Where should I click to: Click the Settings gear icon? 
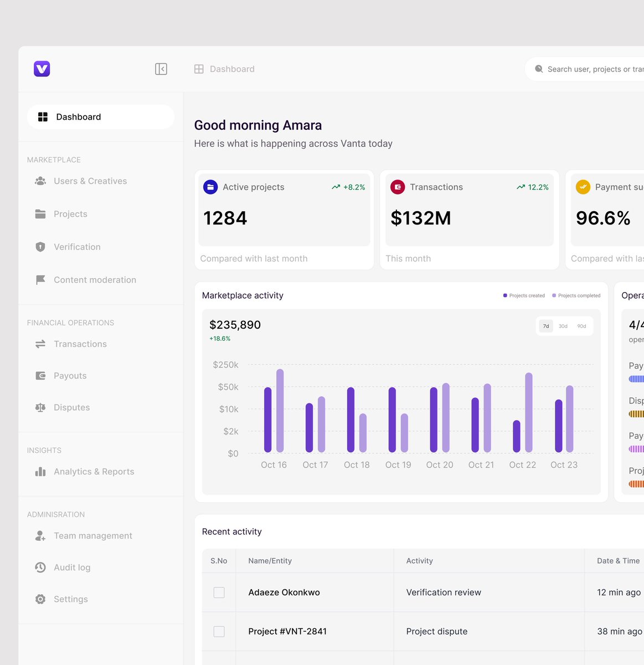40,599
